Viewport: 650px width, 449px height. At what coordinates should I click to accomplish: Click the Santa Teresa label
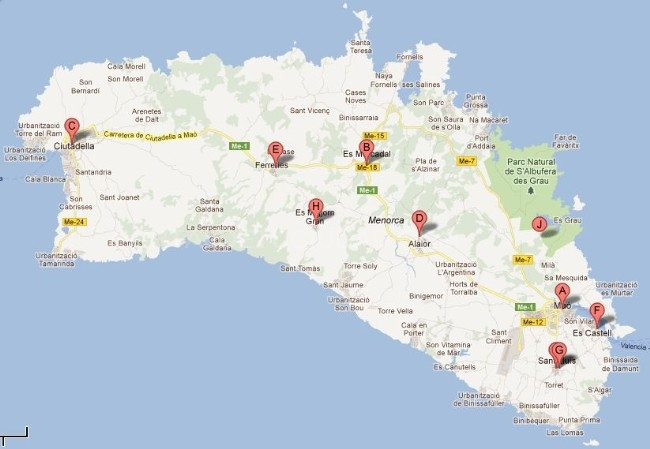pyautogui.click(x=361, y=46)
